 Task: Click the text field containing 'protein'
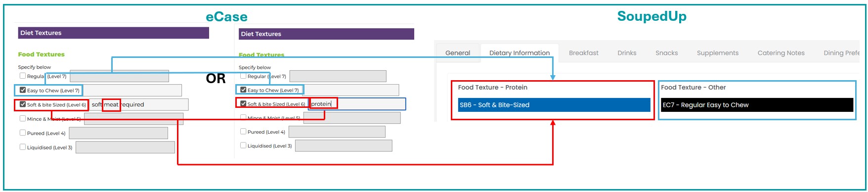click(357, 104)
